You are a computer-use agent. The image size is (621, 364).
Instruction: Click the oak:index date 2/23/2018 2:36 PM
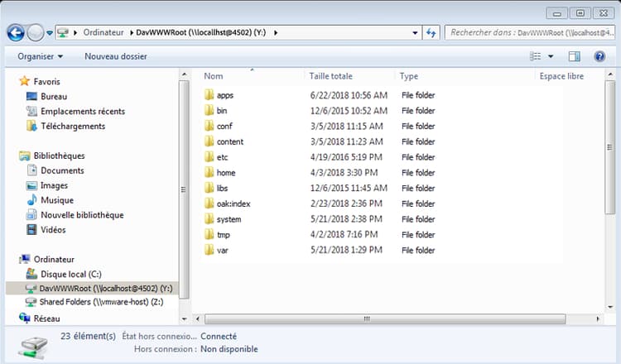[x=347, y=204]
